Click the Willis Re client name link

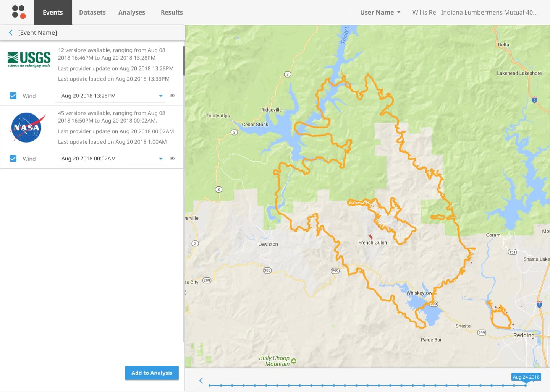475,12
